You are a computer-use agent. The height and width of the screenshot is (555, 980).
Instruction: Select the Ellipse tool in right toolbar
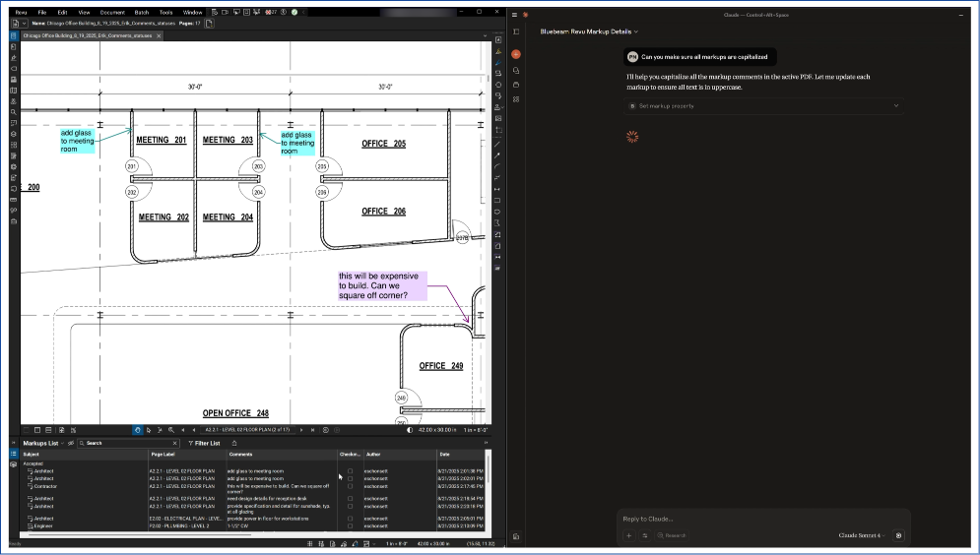pos(497,212)
